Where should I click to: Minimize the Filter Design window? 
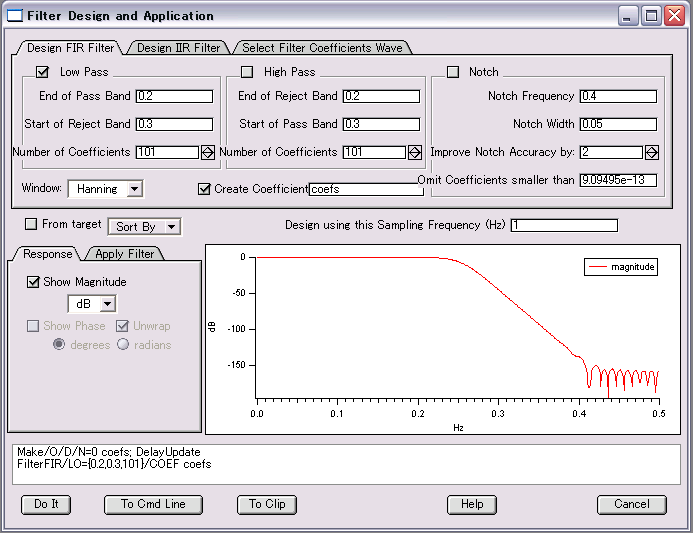click(628, 16)
